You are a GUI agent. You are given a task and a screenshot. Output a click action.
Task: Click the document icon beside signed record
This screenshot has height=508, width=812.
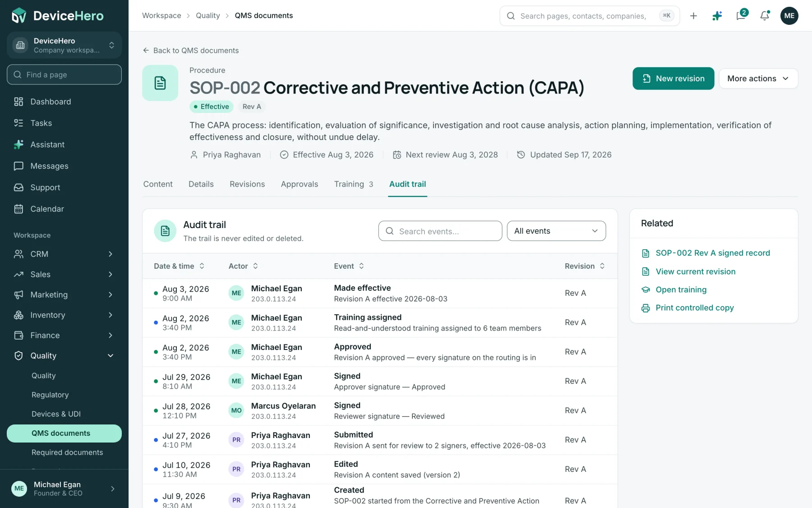tap(646, 253)
